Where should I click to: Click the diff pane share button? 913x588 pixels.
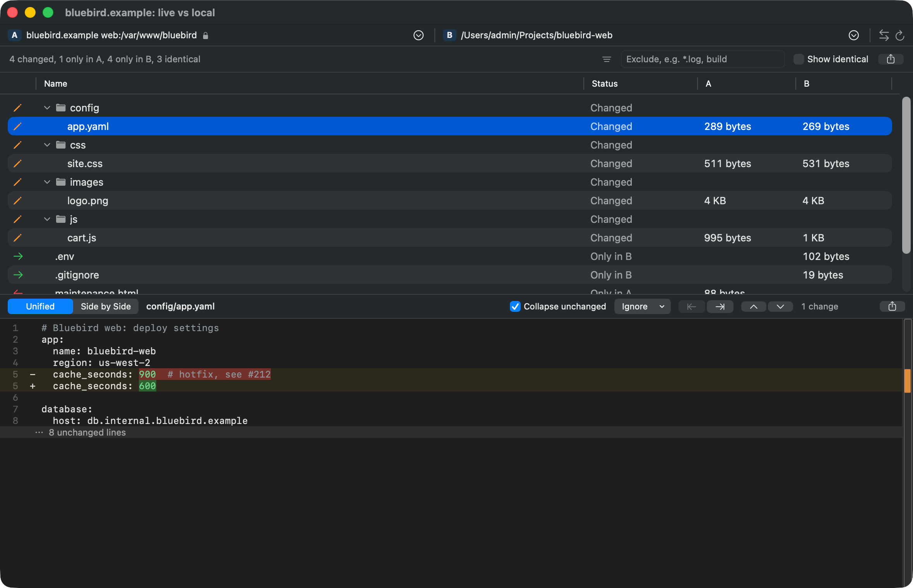pyautogui.click(x=892, y=306)
